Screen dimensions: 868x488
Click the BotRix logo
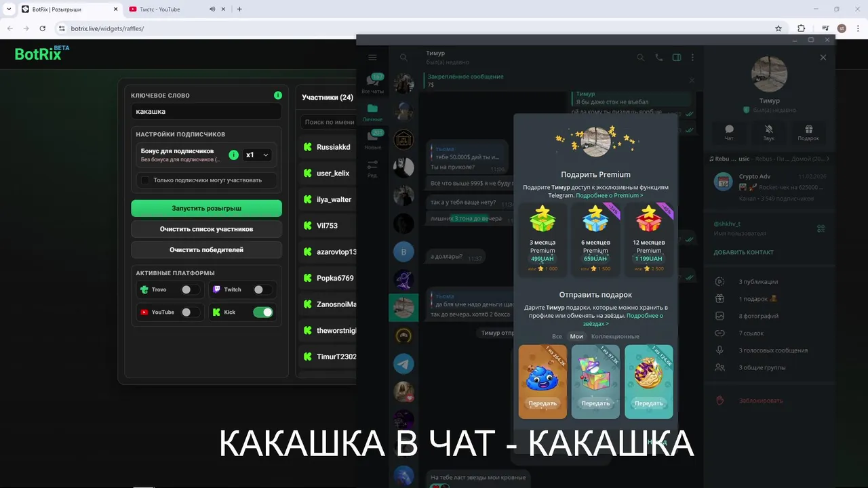[42, 54]
